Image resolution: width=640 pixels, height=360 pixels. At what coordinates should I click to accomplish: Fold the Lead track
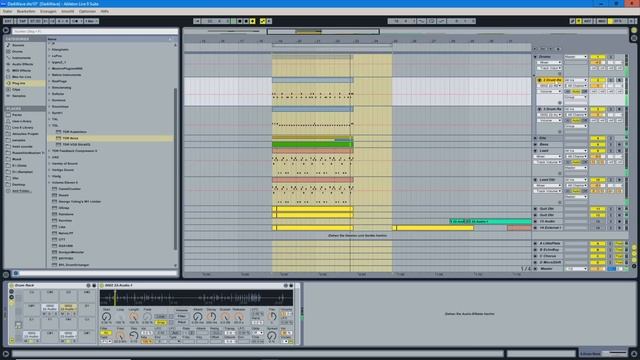click(x=535, y=151)
